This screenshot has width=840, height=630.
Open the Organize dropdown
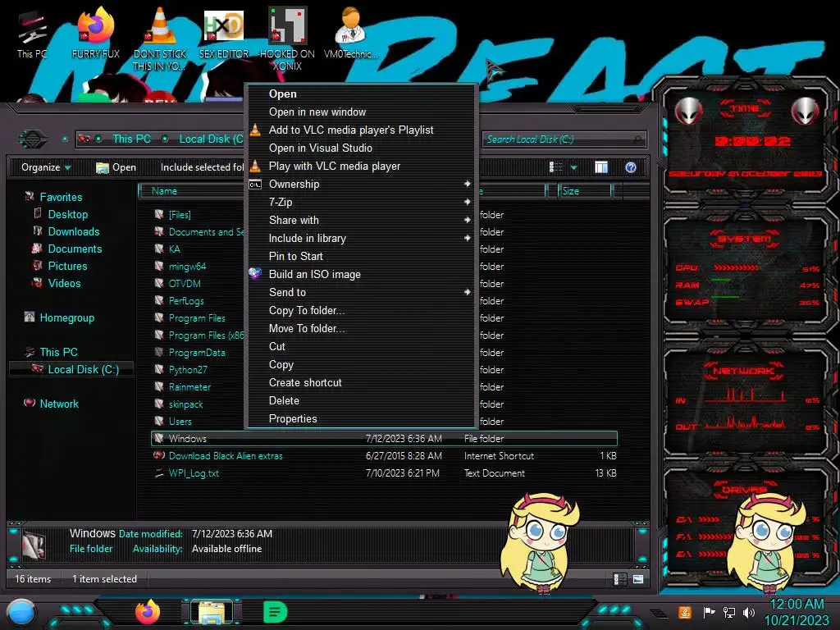(46, 167)
